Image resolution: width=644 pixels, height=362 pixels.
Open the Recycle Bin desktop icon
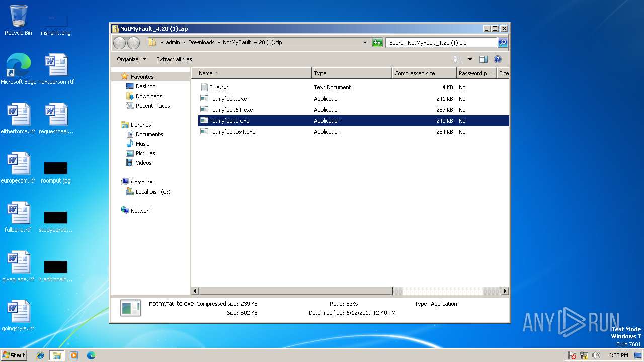(x=18, y=20)
